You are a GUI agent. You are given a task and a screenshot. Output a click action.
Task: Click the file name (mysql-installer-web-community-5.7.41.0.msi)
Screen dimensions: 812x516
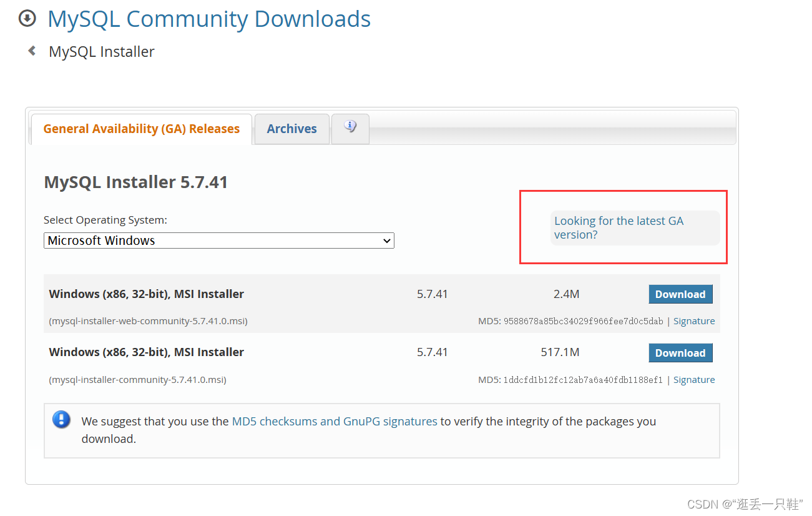(x=148, y=321)
